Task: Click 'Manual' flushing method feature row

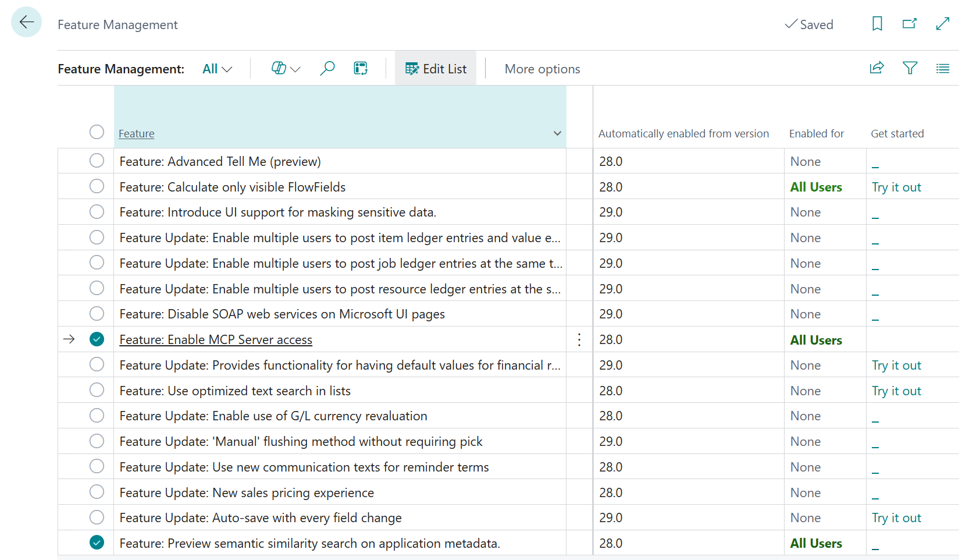Action: pos(301,441)
